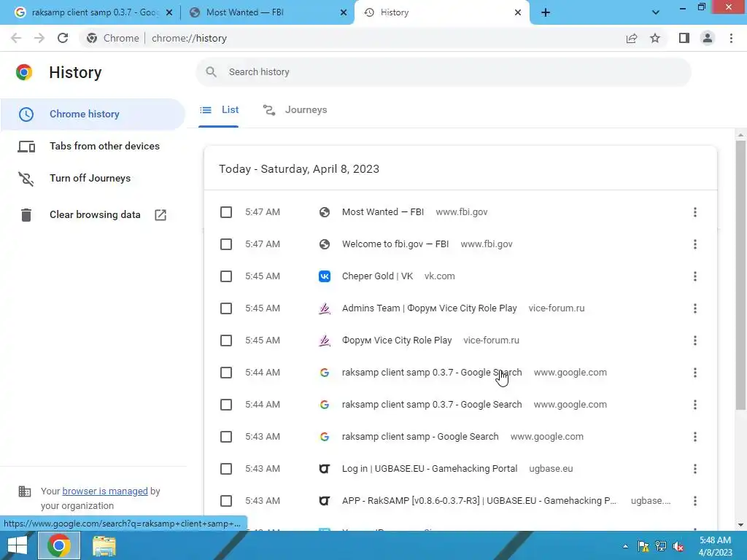Click the Google favicon on raksamp client samp - Google Search row
Image resolution: width=747 pixels, height=560 pixels.
point(325,437)
